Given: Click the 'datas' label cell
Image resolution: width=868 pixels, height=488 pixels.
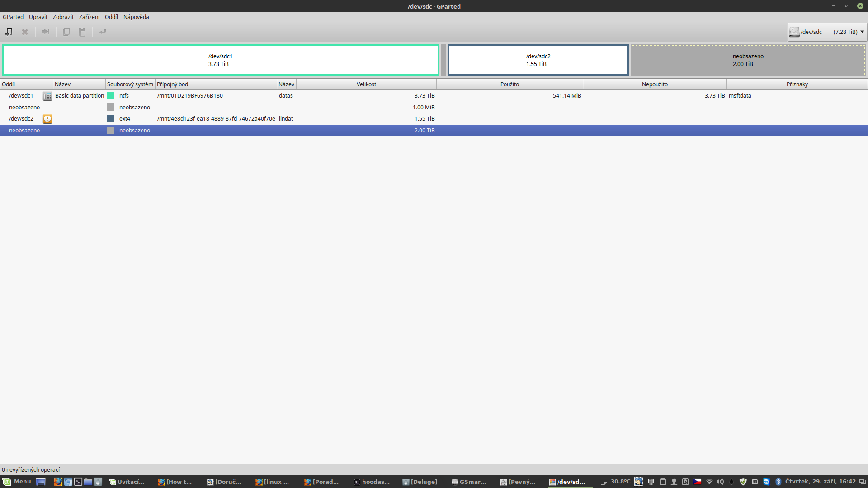Looking at the screenshot, I should coord(286,96).
